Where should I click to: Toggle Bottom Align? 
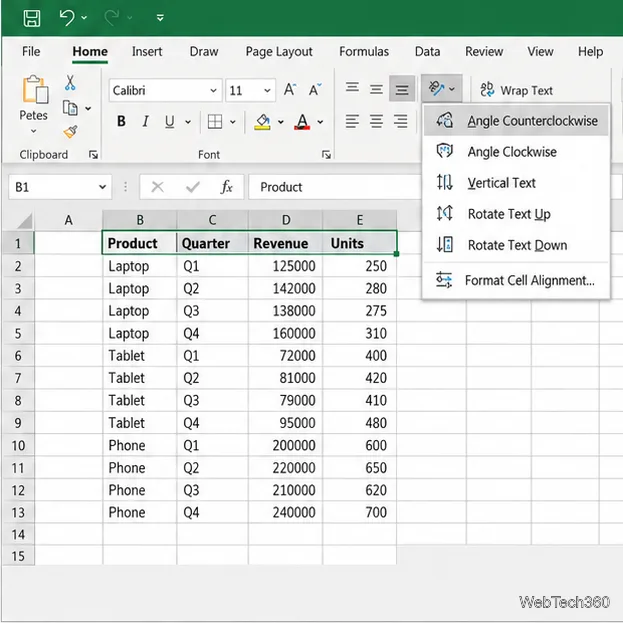[402, 89]
